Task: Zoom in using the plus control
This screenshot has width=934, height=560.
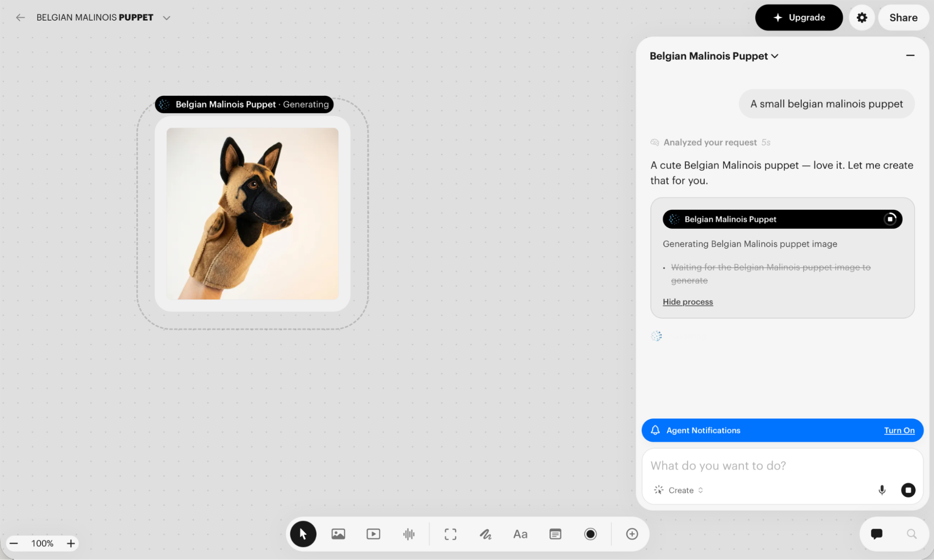Action: pos(71,543)
